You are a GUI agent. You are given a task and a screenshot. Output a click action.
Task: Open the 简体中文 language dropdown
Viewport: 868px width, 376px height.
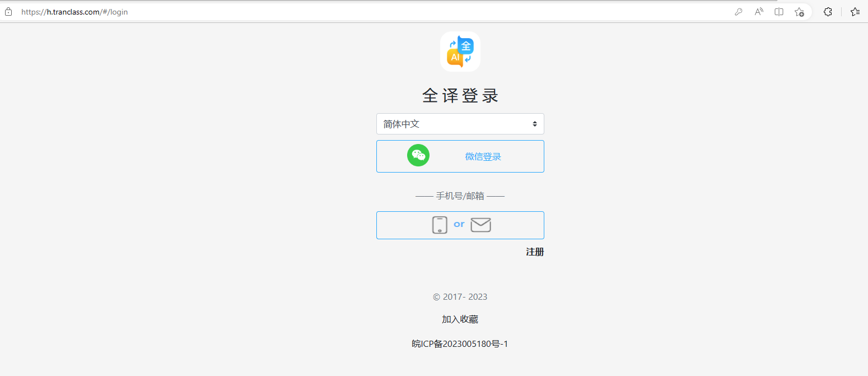click(460, 124)
